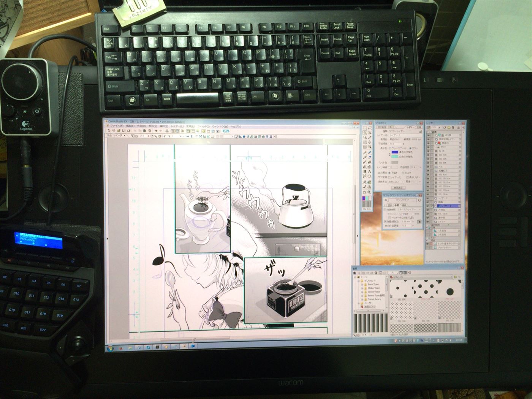532x399 pixels.
Task: Toggle visibility of レイヤー 2 layer
Action: pos(429,206)
